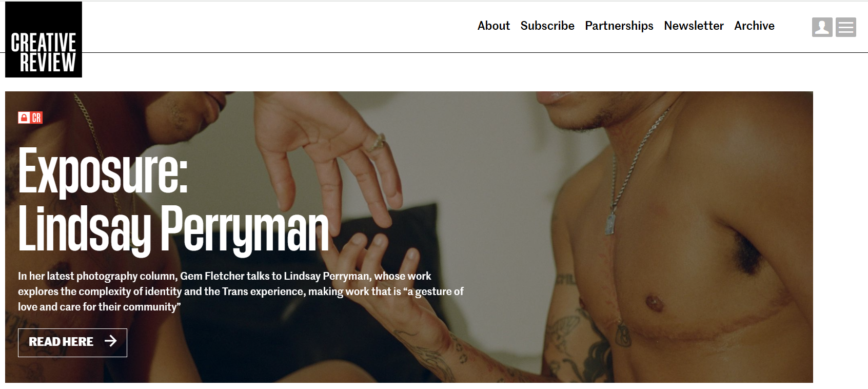Click the READ HERE button
The width and height of the screenshot is (868, 389).
pyautogui.click(x=72, y=342)
